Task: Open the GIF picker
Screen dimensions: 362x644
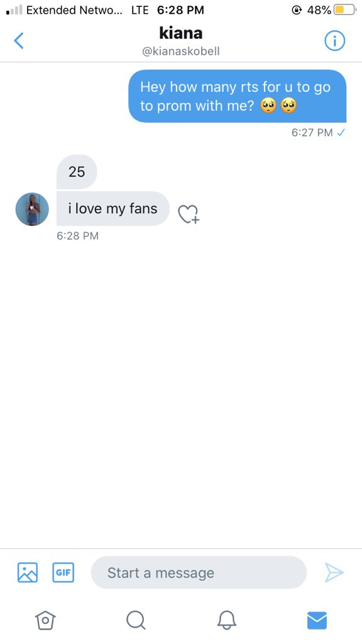Action: click(63, 572)
